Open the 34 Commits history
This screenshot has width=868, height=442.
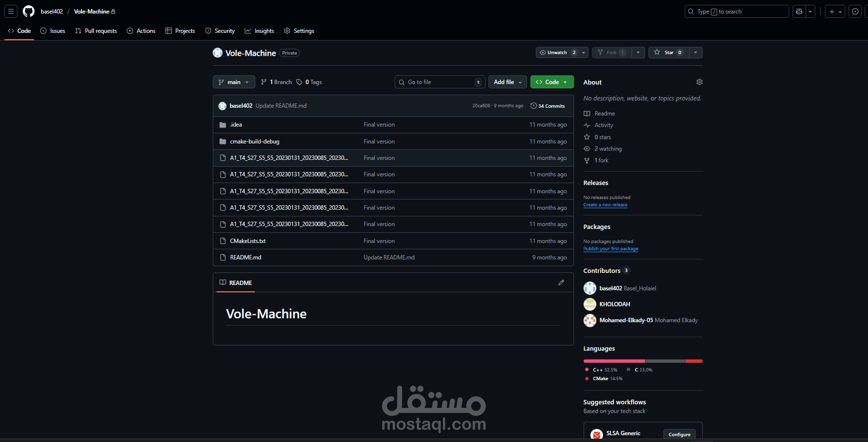coord(547,106)
